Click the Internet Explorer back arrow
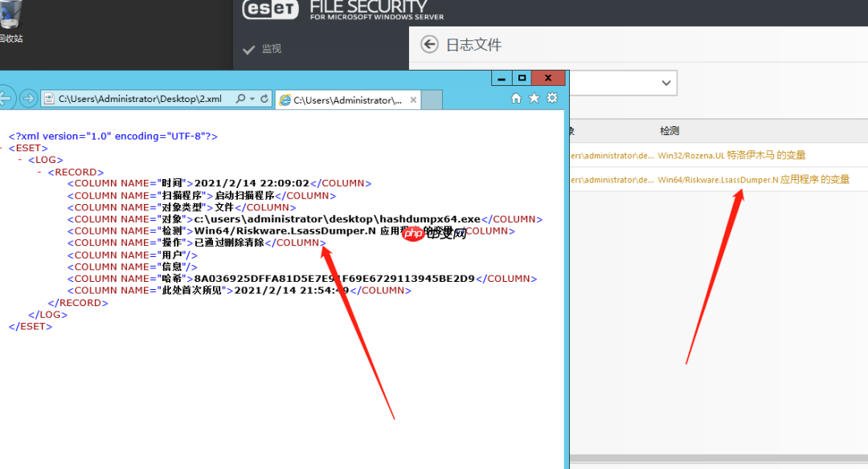Image resolution: width=868 pixels, height=469 pixels. click(6, 98)
